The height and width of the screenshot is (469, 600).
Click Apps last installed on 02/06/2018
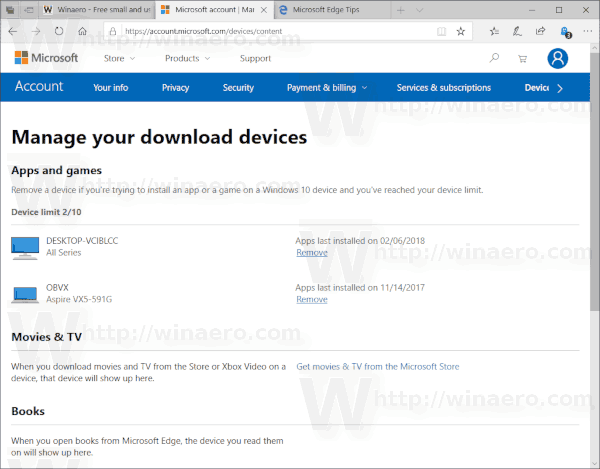point(360,241)
